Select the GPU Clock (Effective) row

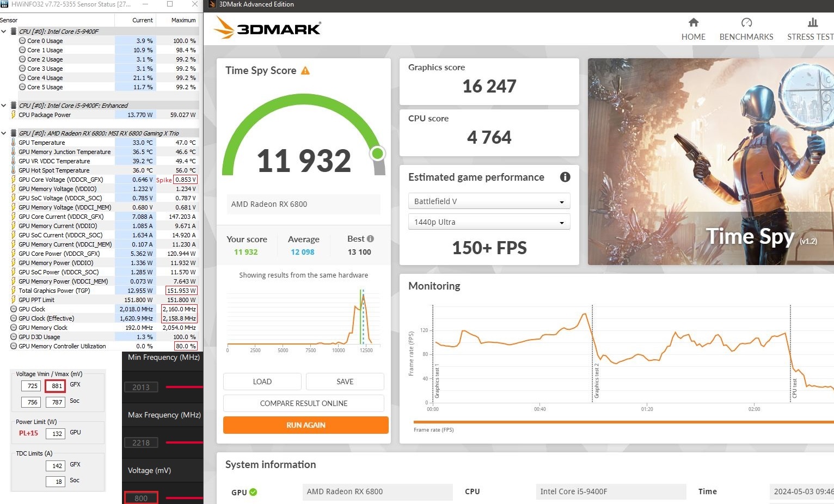[x=100, y=318]
